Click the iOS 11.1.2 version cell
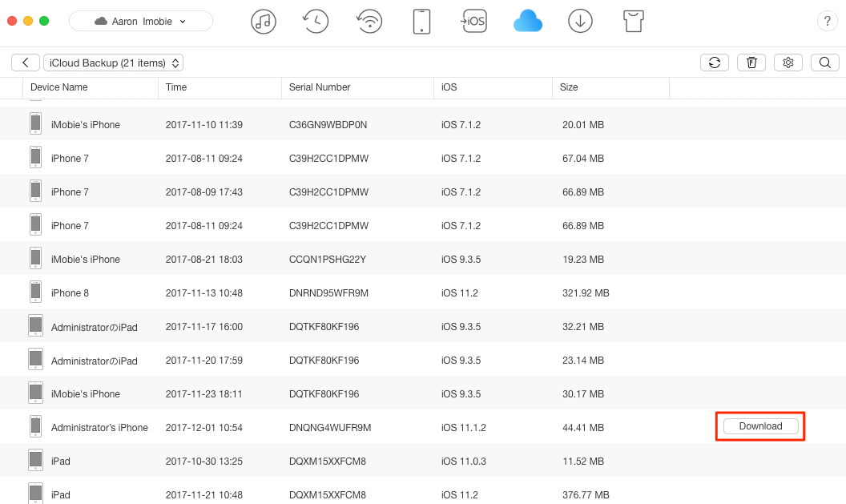Image resolution: width=846 pixels, height=504 pixels. [x=464, y=427]
